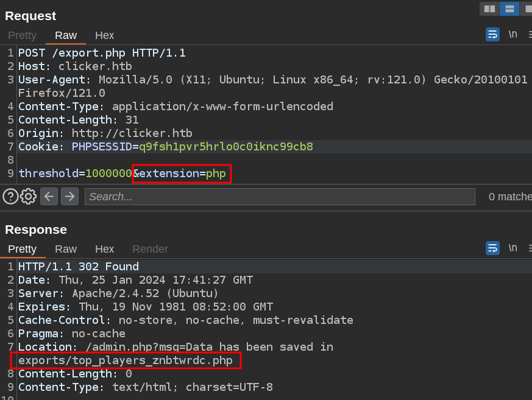Screen dimensions: 532x400
Task: Click the exports/top_players_znbtwrdc.php path text
Action: click(x=125, y=360)
